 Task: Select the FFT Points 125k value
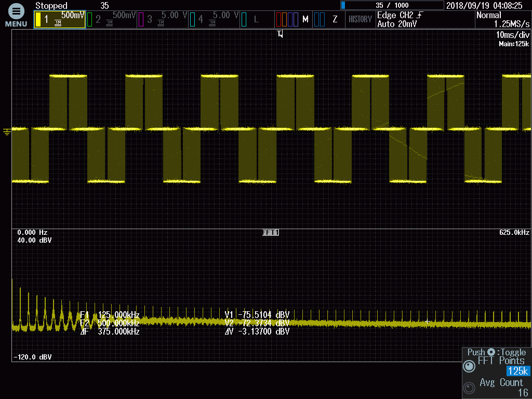click(x=518, y=371)
